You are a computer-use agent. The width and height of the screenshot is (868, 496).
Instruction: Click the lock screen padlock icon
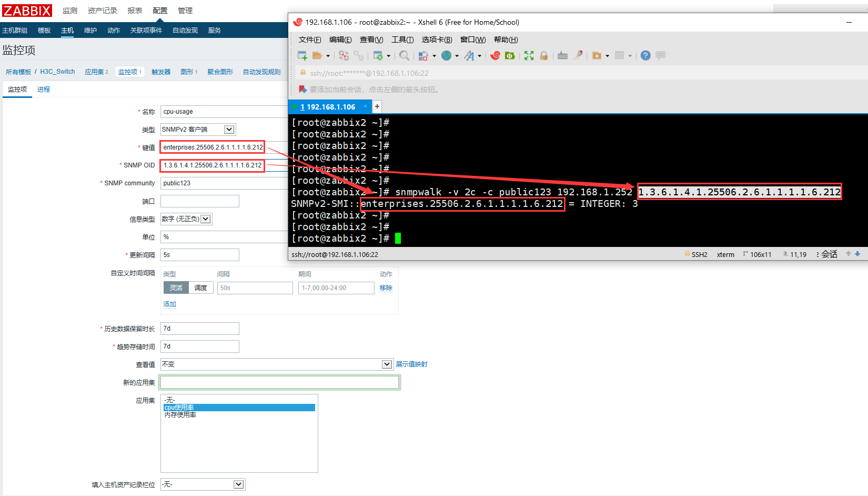[544, 56]
